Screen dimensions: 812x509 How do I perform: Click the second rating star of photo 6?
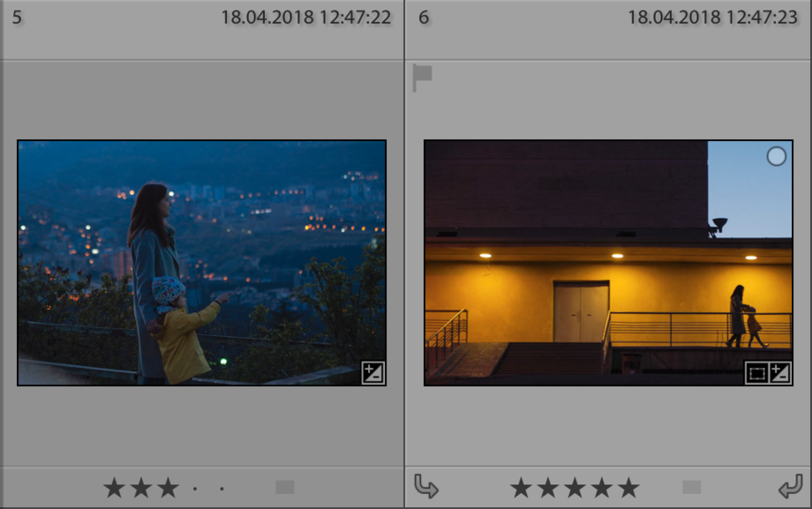(x=547, y=488)
